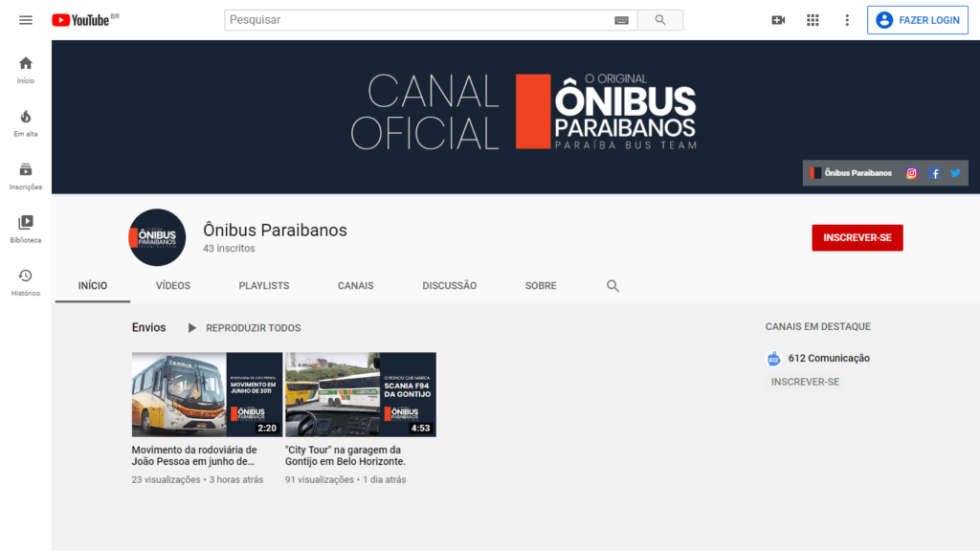Focus the Pesquisar search field
The image size is (980, 551).
pyautogui.click(x=419, y=20)
